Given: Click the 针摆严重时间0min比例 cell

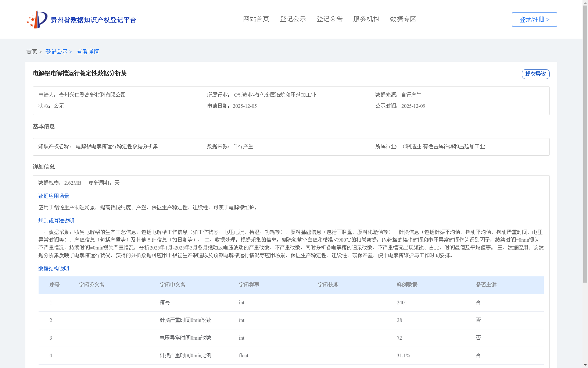Looking at the screenshot, I should pos(186,355).
